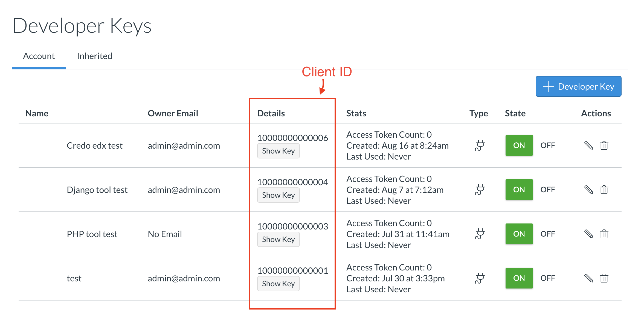Screen dimensions: 644x324
Task: Turn OFF the Credo edx test key
Action: [547, 145]
